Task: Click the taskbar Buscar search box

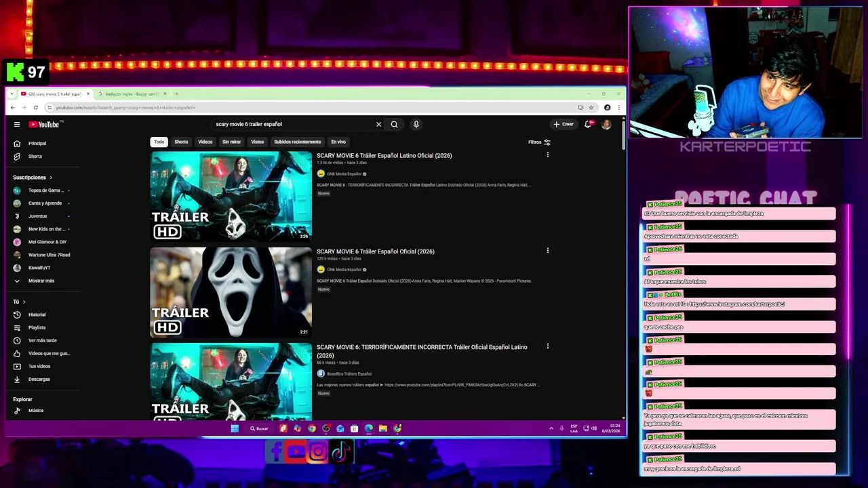Action: (260, 428)
